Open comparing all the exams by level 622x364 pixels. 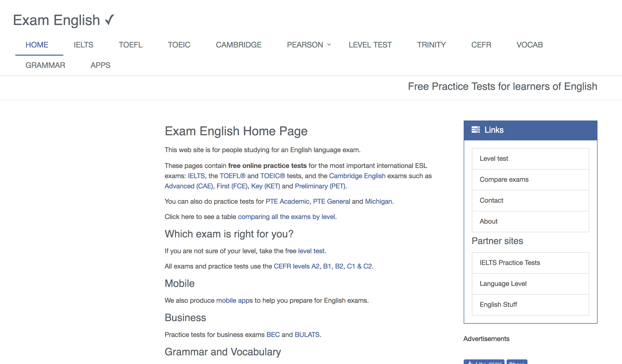(x=286, y=217)
